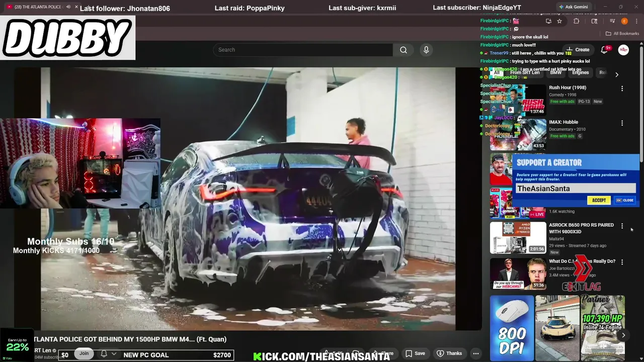This screenshot has height=362, width=644.
Task: Click the install app icon in address bar
Action: click(548, 21)
